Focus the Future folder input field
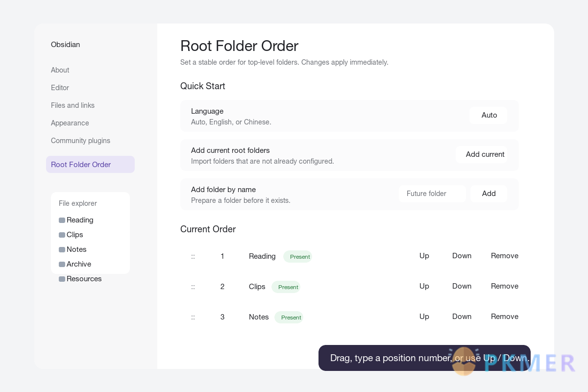 point(432,194)
